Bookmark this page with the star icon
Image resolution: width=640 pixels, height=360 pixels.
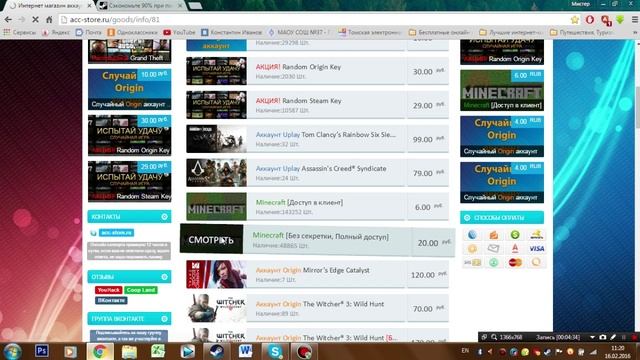[575, 20]
